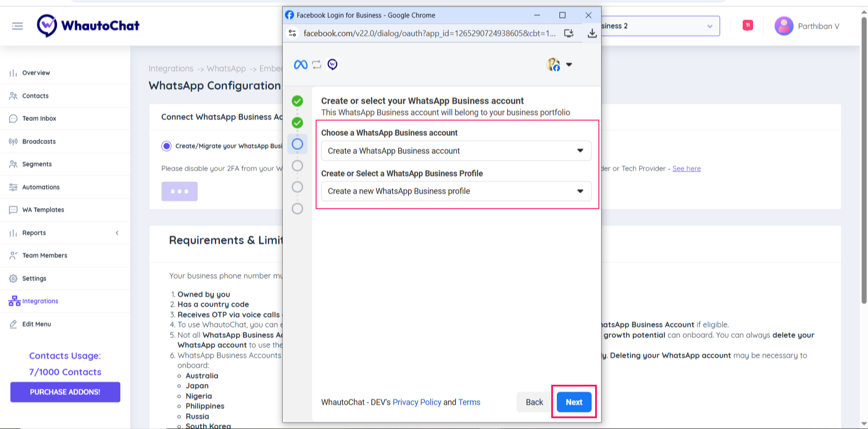Click the scrollbar down arrow of main page
This screenshot has height=429, width=868.
(x=864, y=424)
